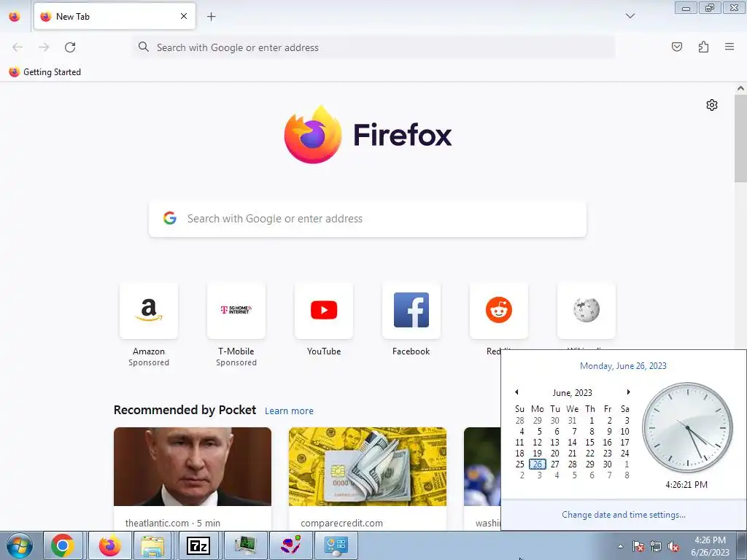Select May 31 in calendar
The image size is (747, 560).
[x=572, y=420]
